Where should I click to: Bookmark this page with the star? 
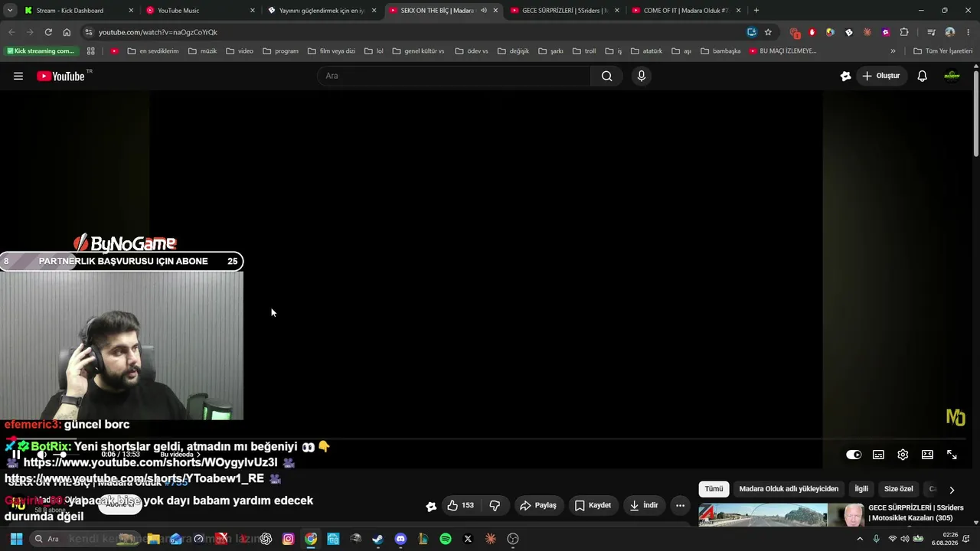click(x=768, y=32)
